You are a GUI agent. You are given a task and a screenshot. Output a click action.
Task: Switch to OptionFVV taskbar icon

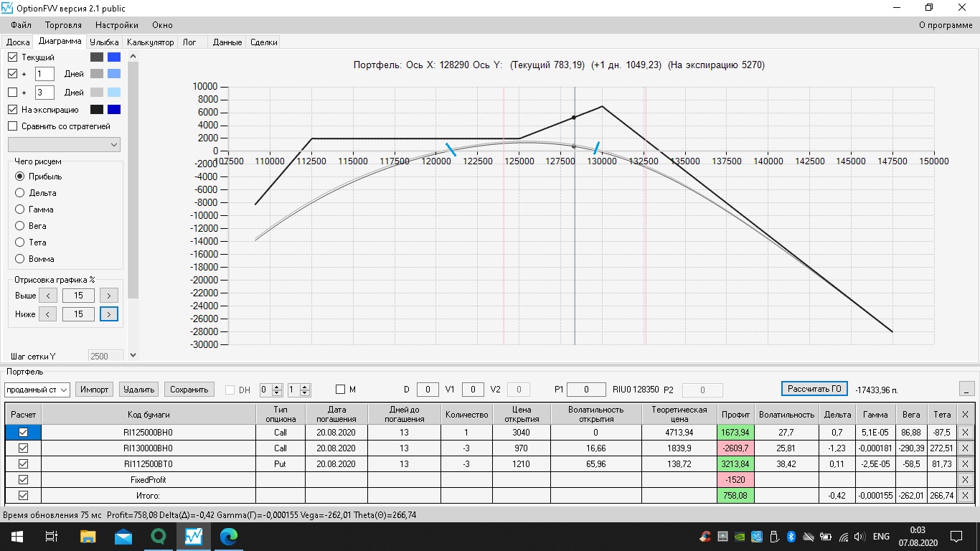click(193, 537)
